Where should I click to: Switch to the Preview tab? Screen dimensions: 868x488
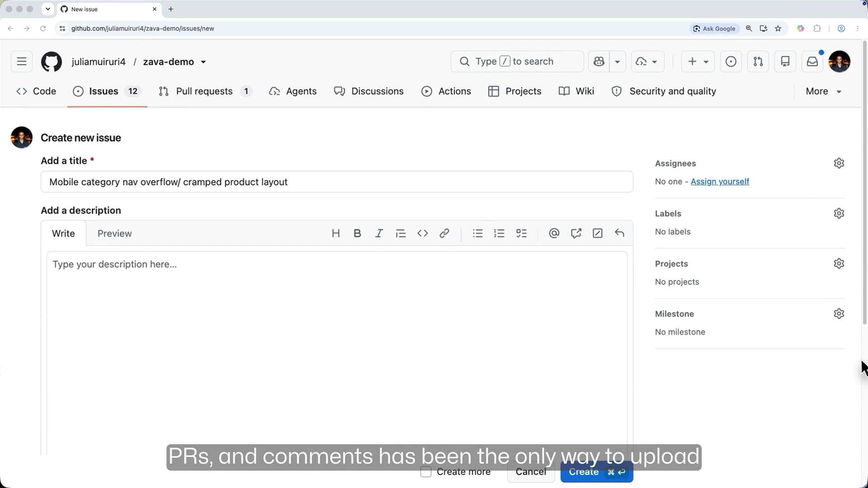115,234
